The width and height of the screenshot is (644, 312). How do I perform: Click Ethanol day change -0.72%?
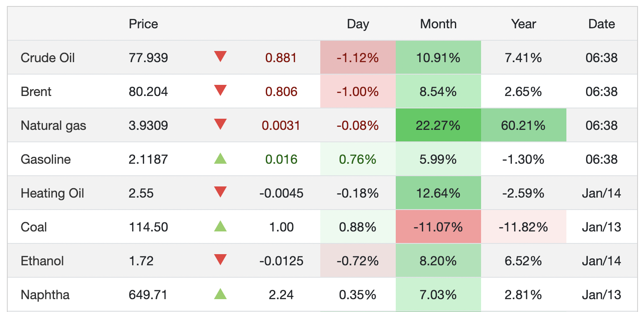pos(358,261)
